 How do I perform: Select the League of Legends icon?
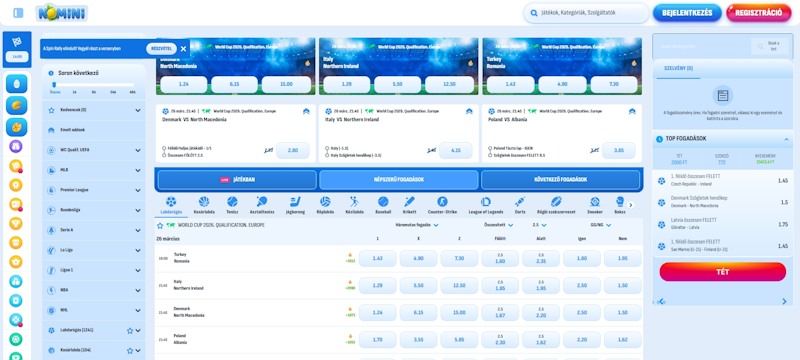pos(486,202)
